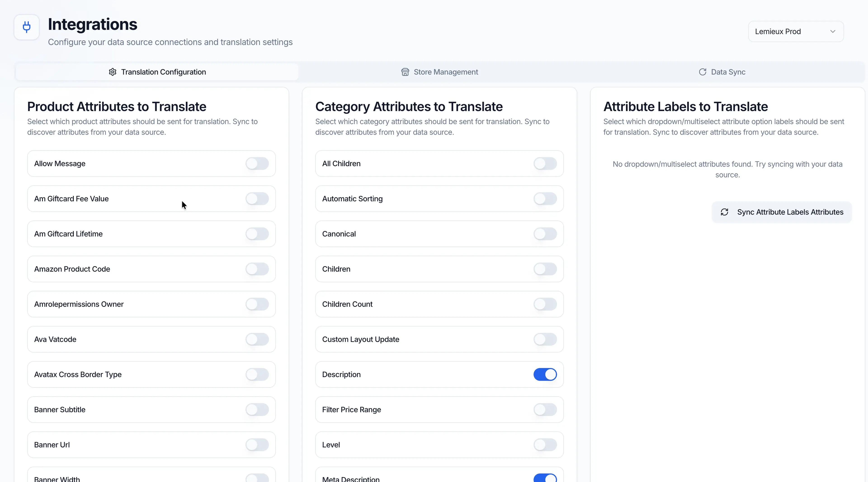Switch to the Translation Configuration tab
The image size is (868, 482).
tap(157, 72)
